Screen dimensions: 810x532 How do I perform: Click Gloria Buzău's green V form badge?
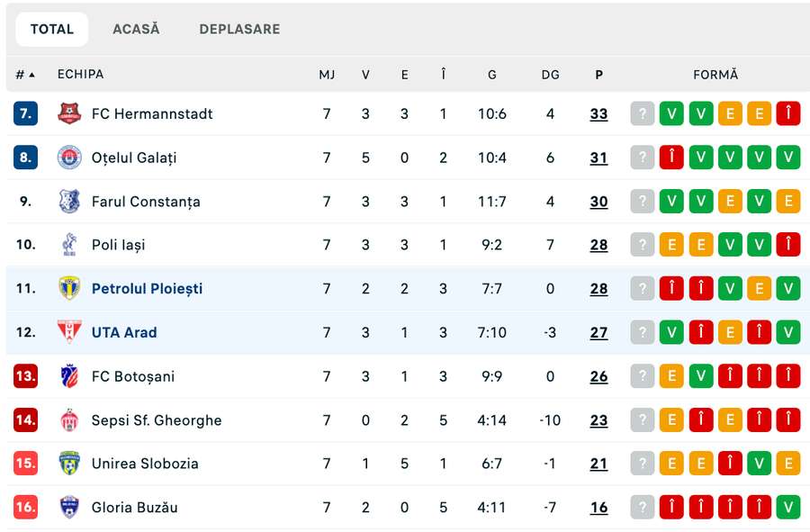[787, 507]
